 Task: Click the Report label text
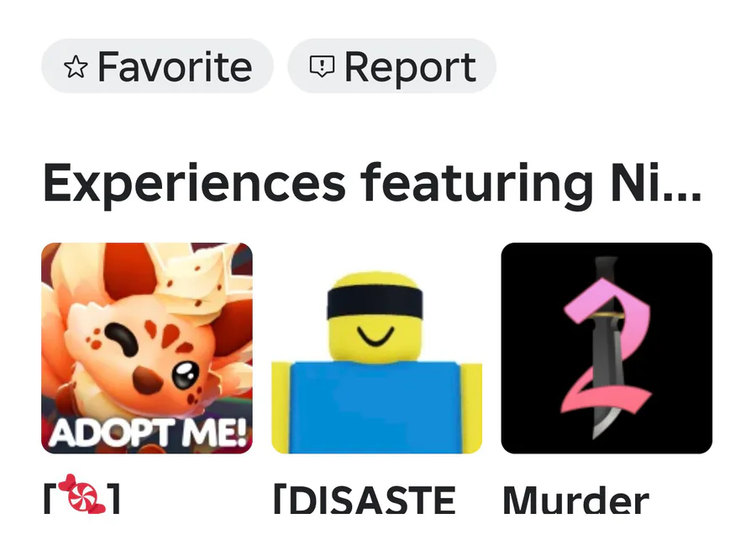[x=410, y=69]
